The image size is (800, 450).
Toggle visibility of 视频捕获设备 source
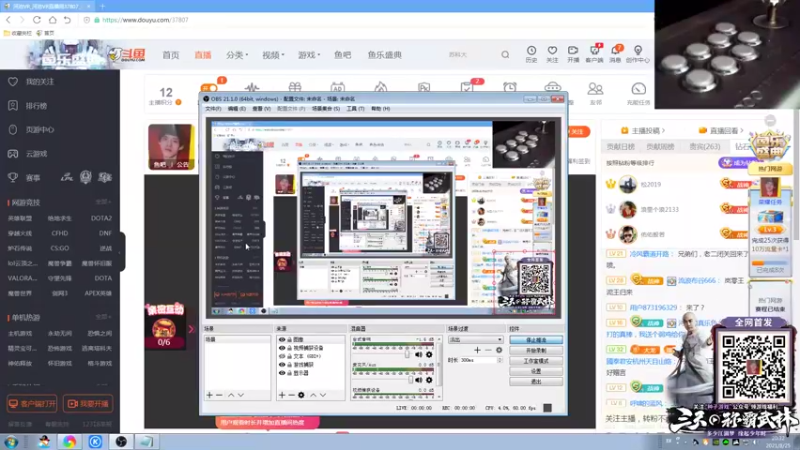[282, 348]
